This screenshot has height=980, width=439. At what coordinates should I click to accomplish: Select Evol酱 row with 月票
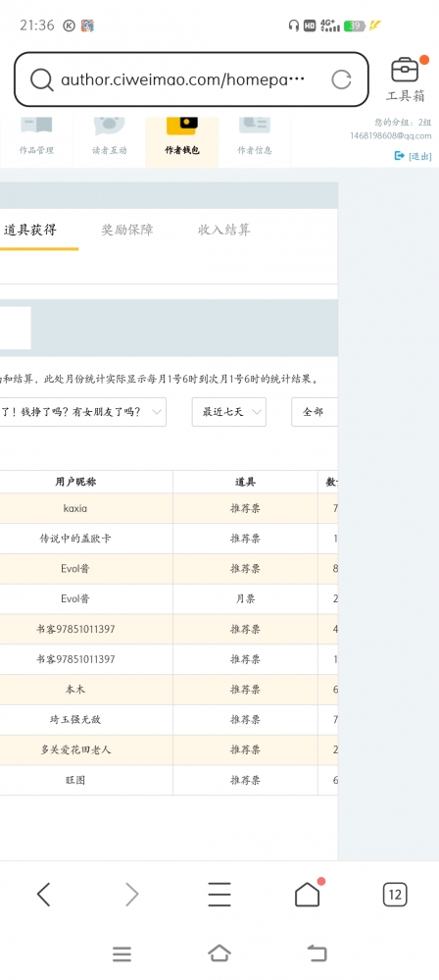click(75, 598)
